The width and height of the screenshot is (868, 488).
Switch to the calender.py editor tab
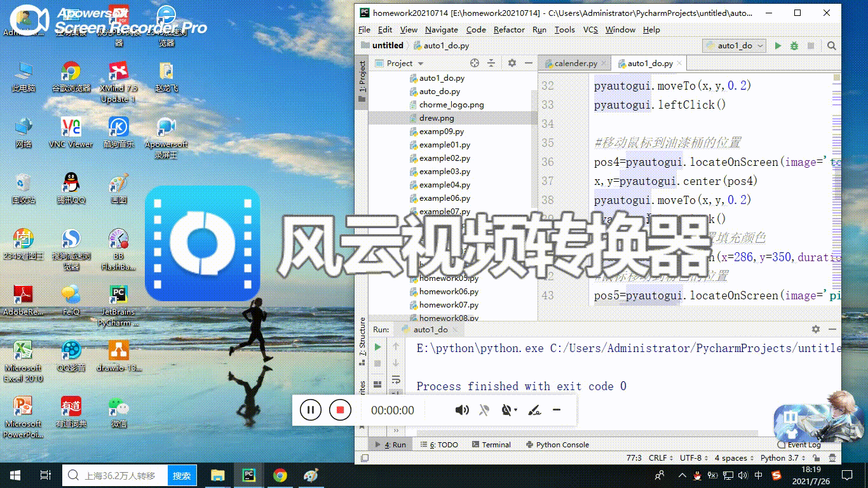click(574, 63)
